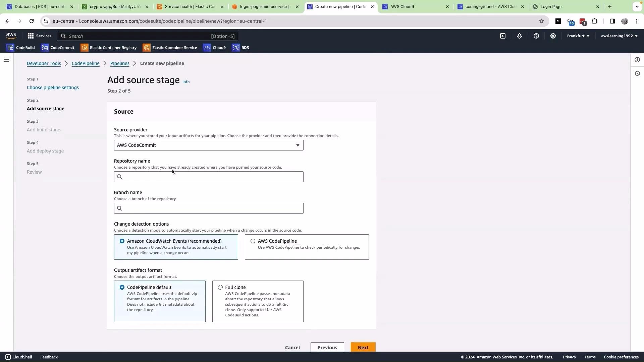
Task: Open a new browser tab
Action: [610, 7]
